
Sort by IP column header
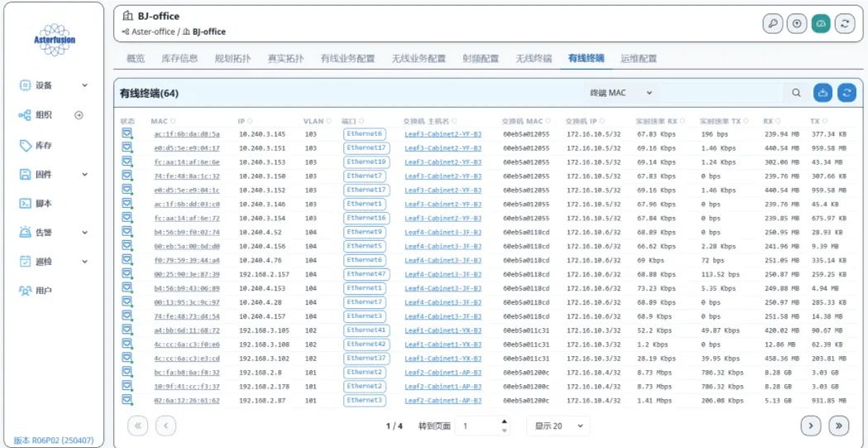[x=245, y=121]
